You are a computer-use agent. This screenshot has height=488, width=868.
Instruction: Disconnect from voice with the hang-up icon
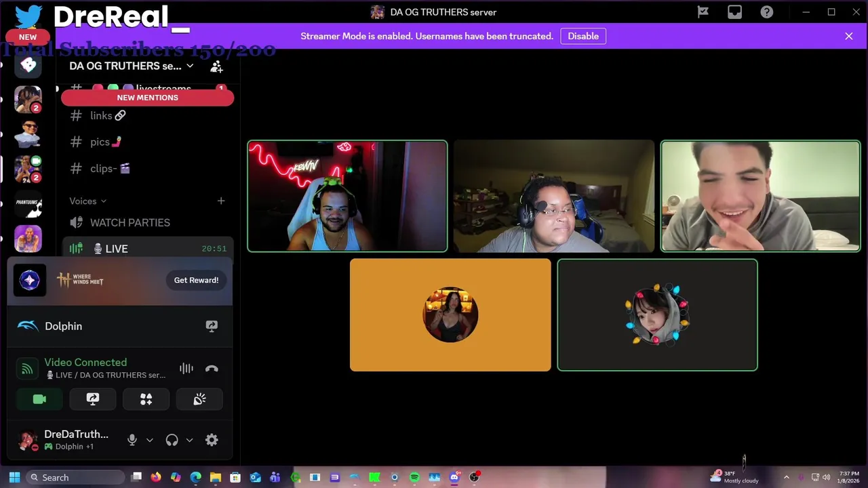pos(212,369)
